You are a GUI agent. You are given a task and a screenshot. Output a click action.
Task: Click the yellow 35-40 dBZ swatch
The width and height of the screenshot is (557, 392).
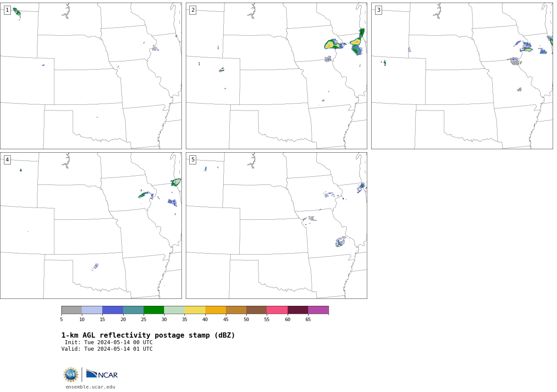click(195, 310)
